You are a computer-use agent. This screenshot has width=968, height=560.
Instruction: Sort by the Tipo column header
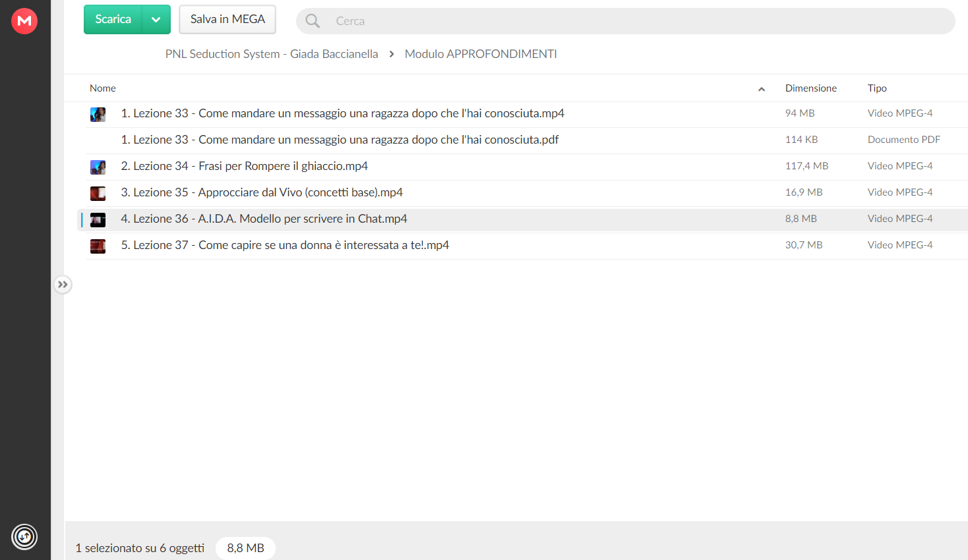coord(877,88)
